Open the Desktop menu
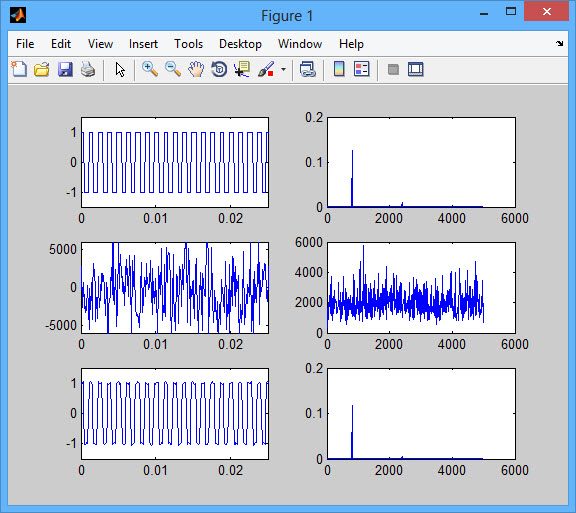Viewport: 576px width, 513px height. click(x=240, y=44)
